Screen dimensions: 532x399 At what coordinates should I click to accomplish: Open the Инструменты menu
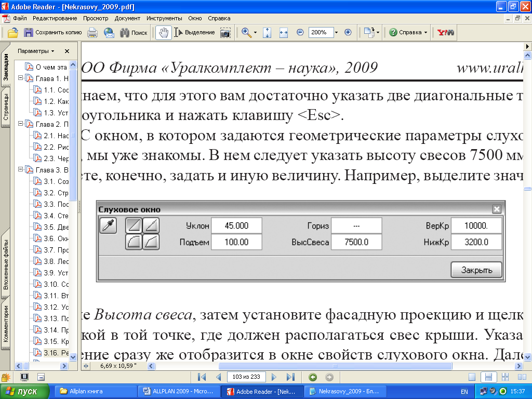(x=164, y=18)
